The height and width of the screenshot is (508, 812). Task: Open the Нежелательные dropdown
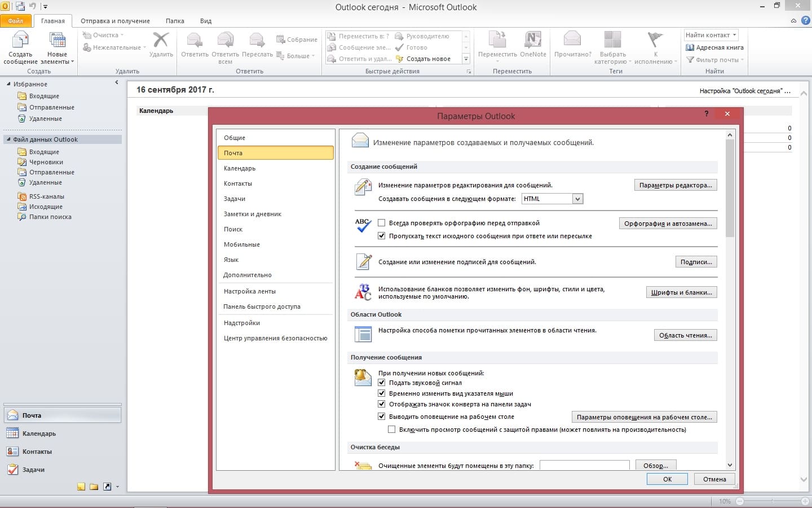click(x=114, y=47)
